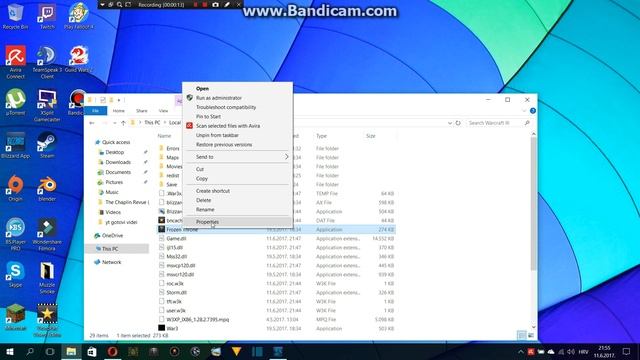
Task: Open Muzzle Smoke desktop icon
Action: (x=47, y=278)
